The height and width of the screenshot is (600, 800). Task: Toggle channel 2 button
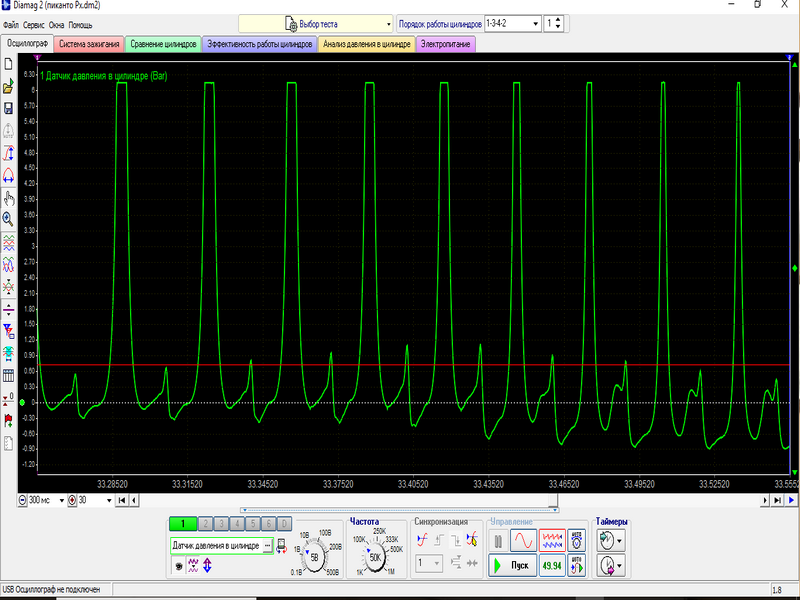[x=205, y=523]
